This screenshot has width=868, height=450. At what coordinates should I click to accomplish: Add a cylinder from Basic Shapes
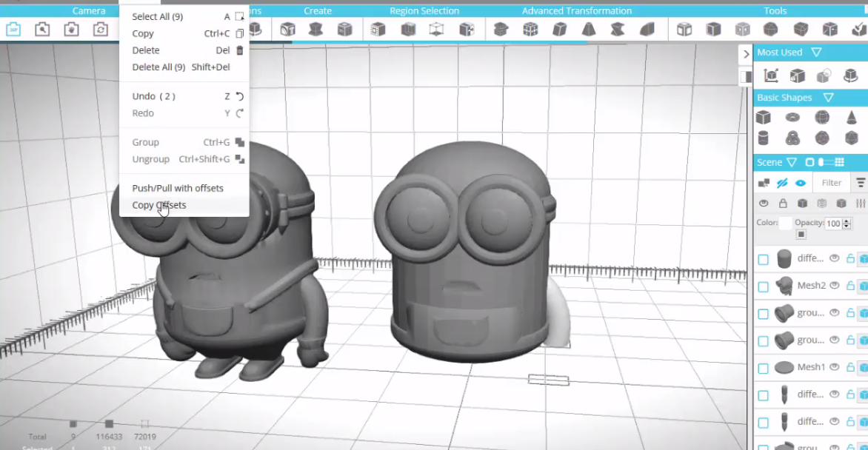(764, 137)
